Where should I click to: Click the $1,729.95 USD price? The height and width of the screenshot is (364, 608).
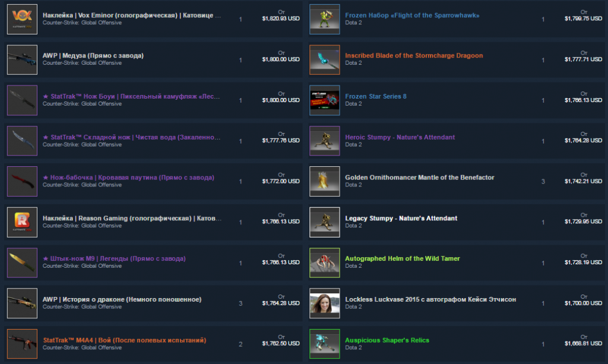click(583, 221)
